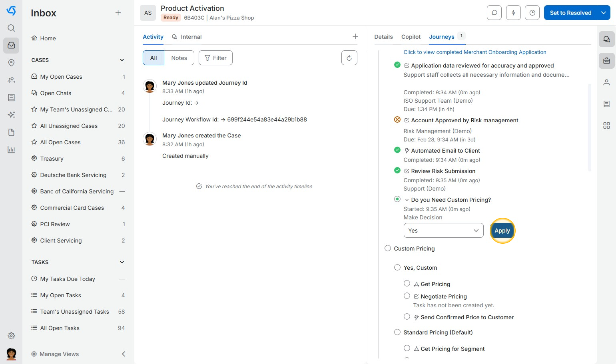Screen dimensions: 616x364
Task: Expand the Set to Resolved dropdown arrow
Action: click(x=604, y=13)
